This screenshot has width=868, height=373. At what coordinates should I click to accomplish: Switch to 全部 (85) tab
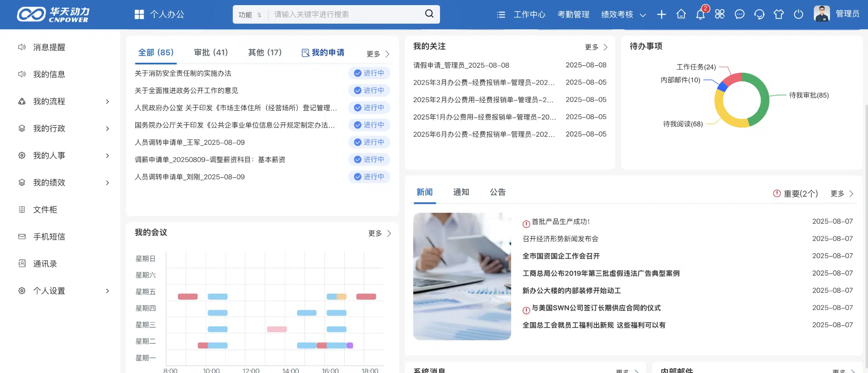[x=156, y=53]
